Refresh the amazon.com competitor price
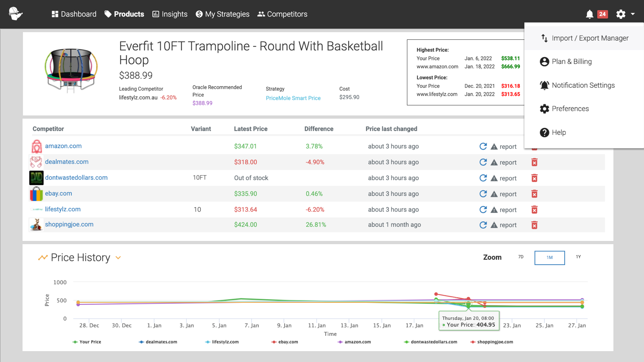This screenshot has height=362, width=644. tap(483, 146)
